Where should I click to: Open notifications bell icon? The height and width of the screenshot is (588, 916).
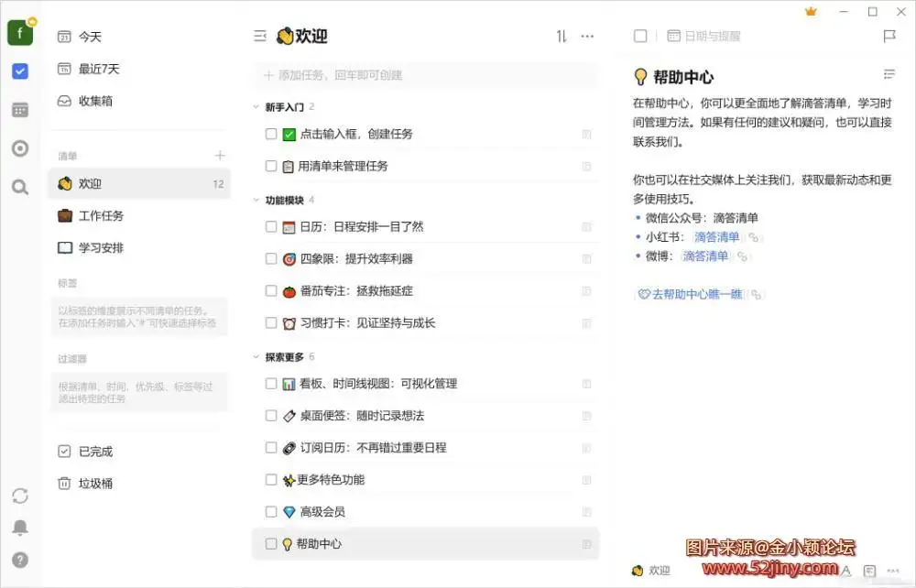(20, 528)
